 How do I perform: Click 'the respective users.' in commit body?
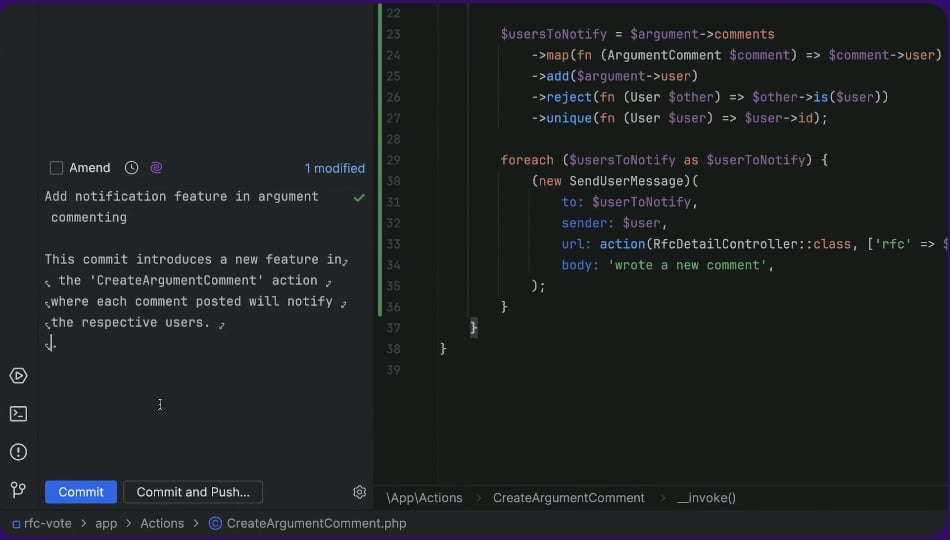click(130, 322)
